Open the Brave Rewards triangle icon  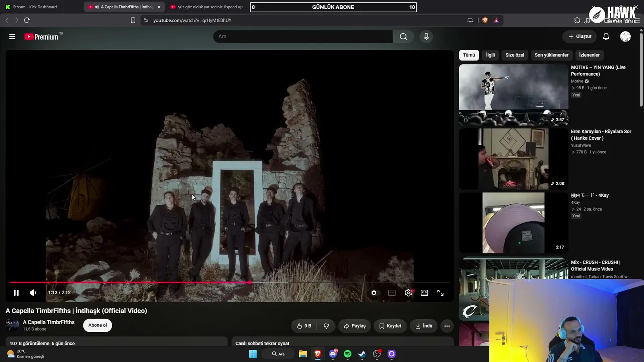coord(496,20)
